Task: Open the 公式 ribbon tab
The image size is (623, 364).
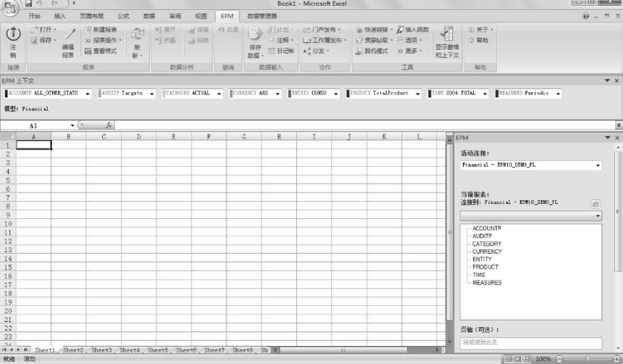Action: 123,16
